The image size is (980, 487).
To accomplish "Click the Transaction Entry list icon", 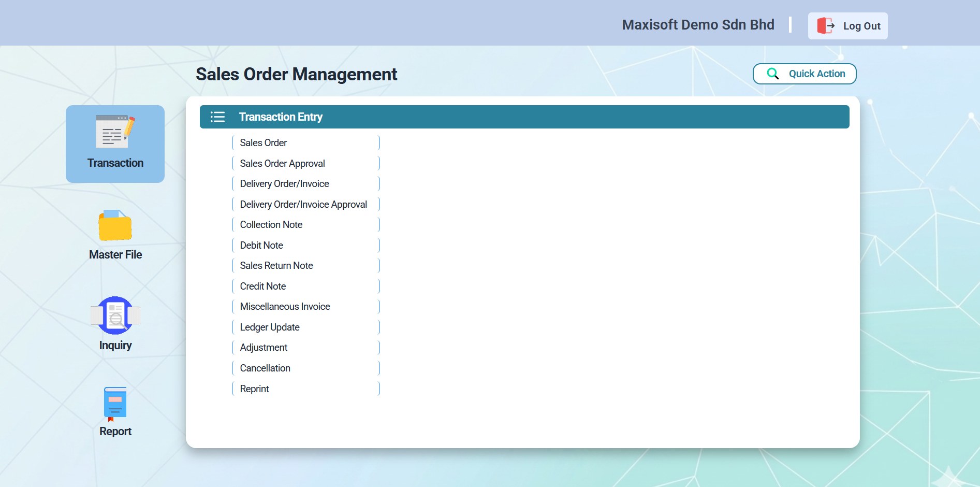I will [x=217, y=117].
